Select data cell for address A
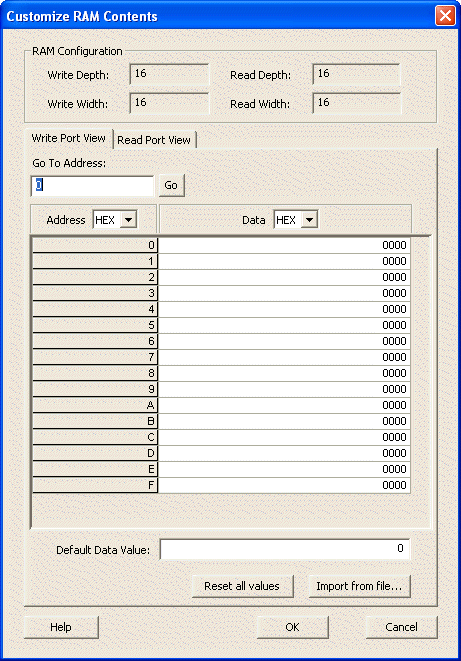The image size is (461, 661). pos(284,406)
